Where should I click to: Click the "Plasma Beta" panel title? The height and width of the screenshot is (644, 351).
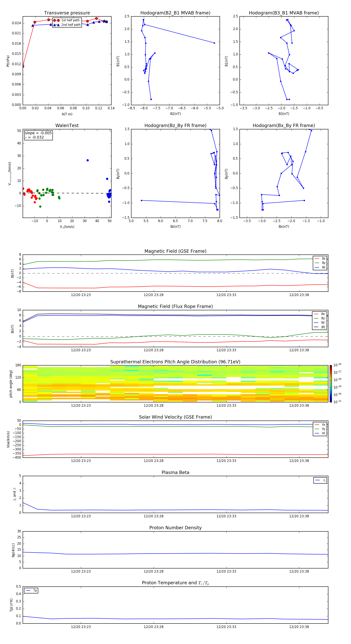point(175,473)
